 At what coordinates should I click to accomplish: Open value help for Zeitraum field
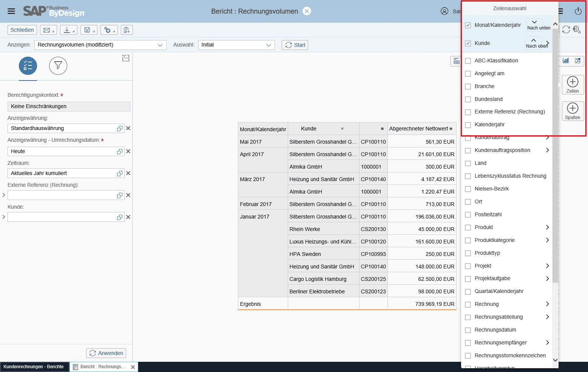tap(120, 174)
